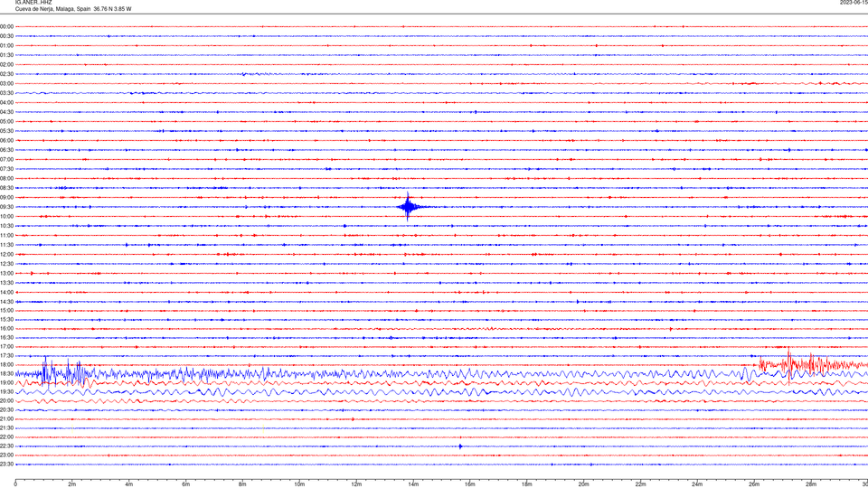Click the '10:00' trace time label
Screen dimensions: 868x488
(x=6, y=216)
